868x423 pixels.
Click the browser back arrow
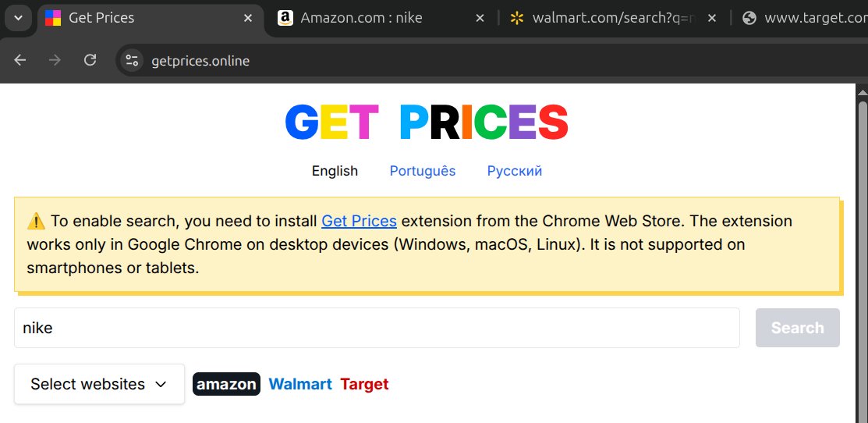click(20, 60)
